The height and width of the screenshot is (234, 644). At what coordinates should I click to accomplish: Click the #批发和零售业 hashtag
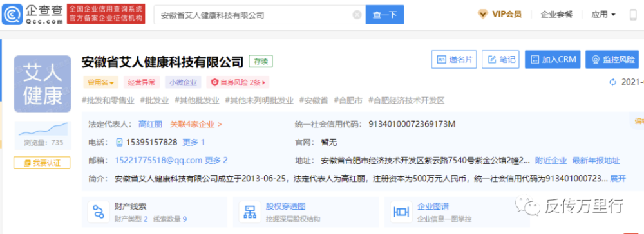pos(108,100)
